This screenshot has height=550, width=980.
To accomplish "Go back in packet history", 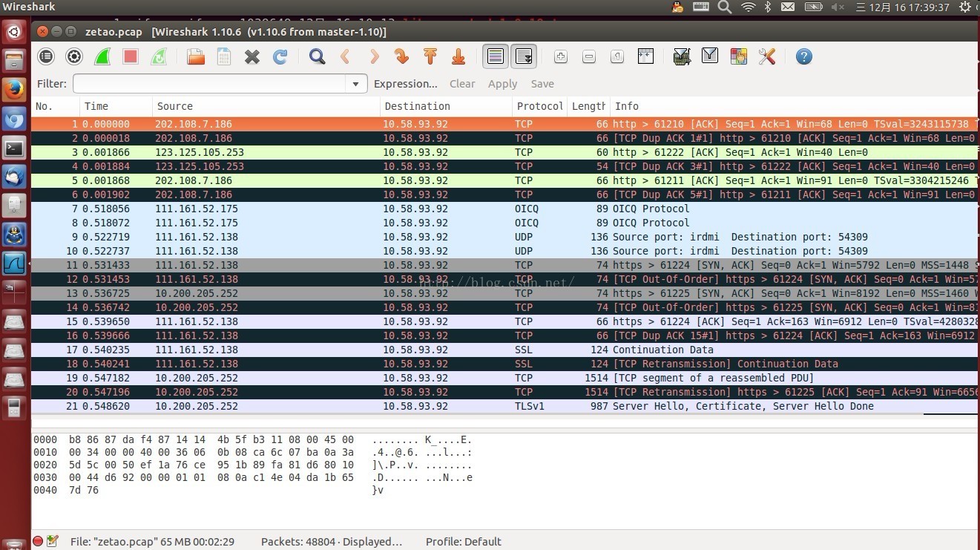I will pyautogui.click(x=346, y=56).
